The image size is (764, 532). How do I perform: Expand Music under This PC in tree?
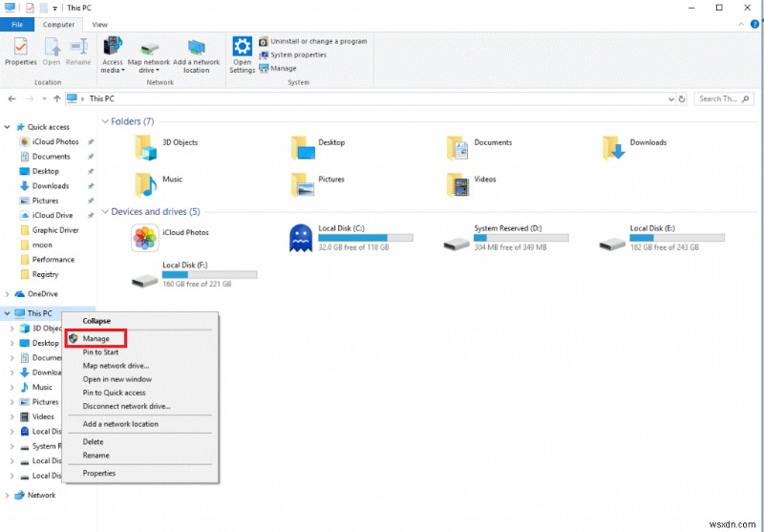(12, 388)
